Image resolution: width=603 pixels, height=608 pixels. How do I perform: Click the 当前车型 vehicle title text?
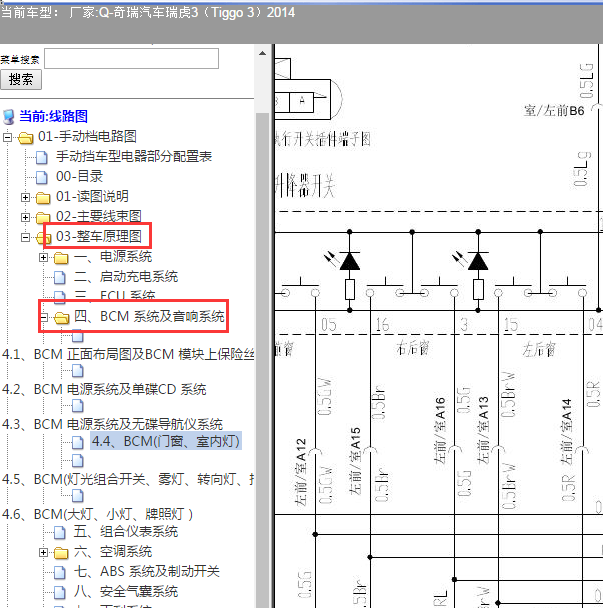(148, 12)
